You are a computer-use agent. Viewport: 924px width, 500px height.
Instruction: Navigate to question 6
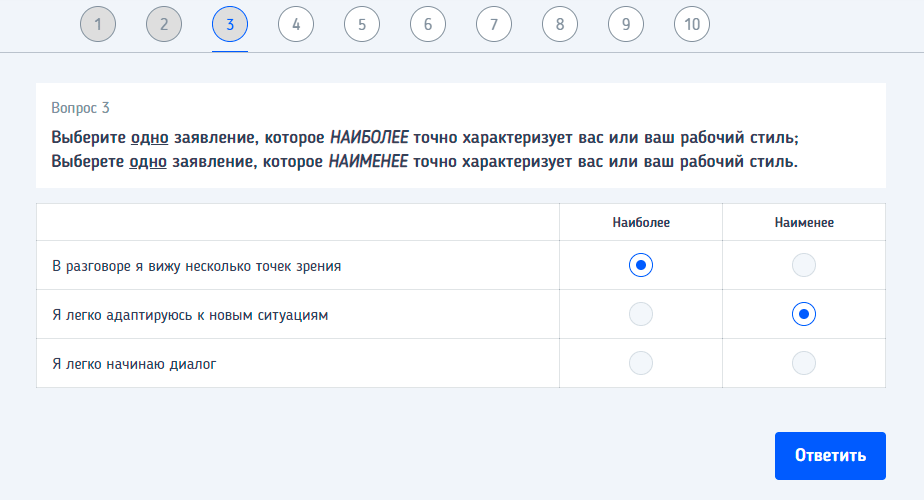click(x=428, y=24)
